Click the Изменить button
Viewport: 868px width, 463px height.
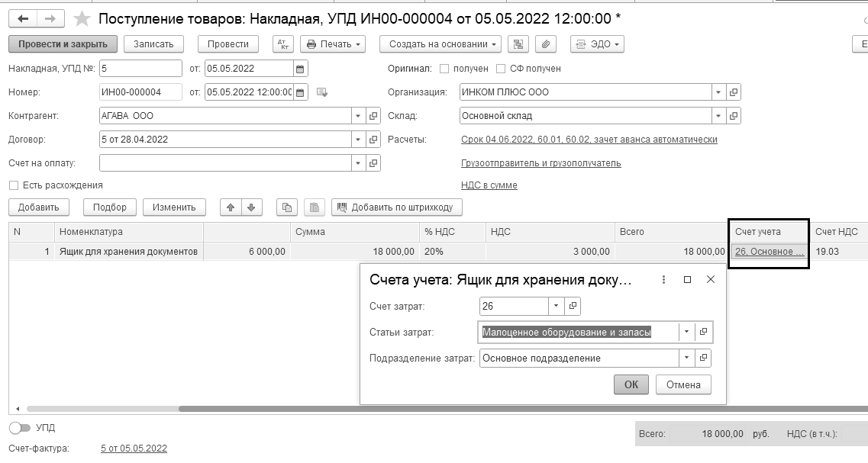(x=174, y=207)
